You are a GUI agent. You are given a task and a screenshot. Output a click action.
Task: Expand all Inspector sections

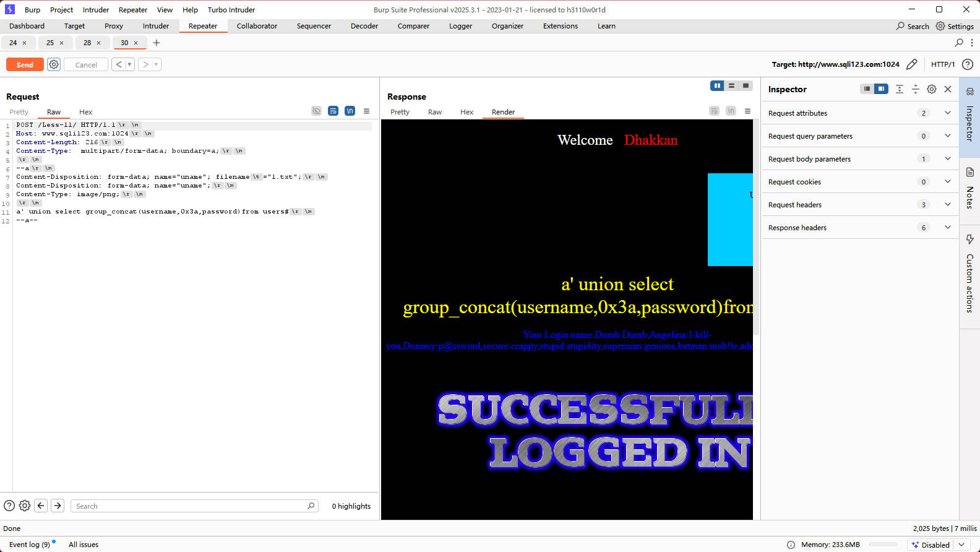pos(900,89)
